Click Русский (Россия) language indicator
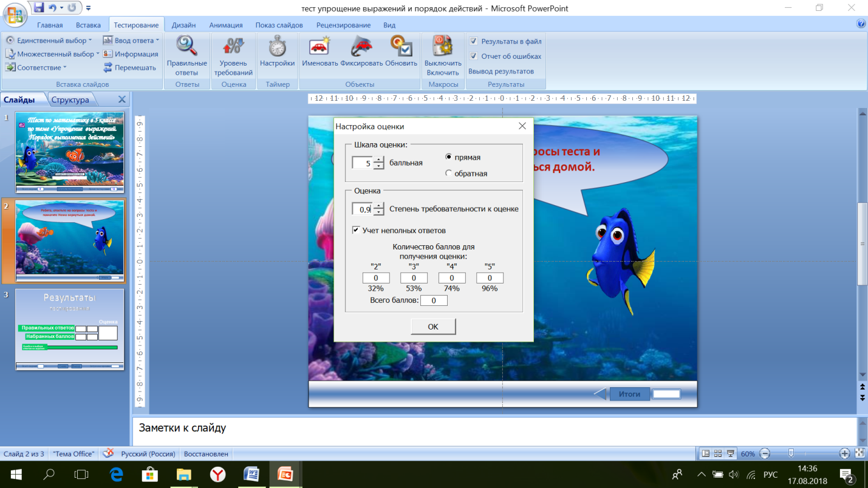868x488 pixels. click(148, 453)
